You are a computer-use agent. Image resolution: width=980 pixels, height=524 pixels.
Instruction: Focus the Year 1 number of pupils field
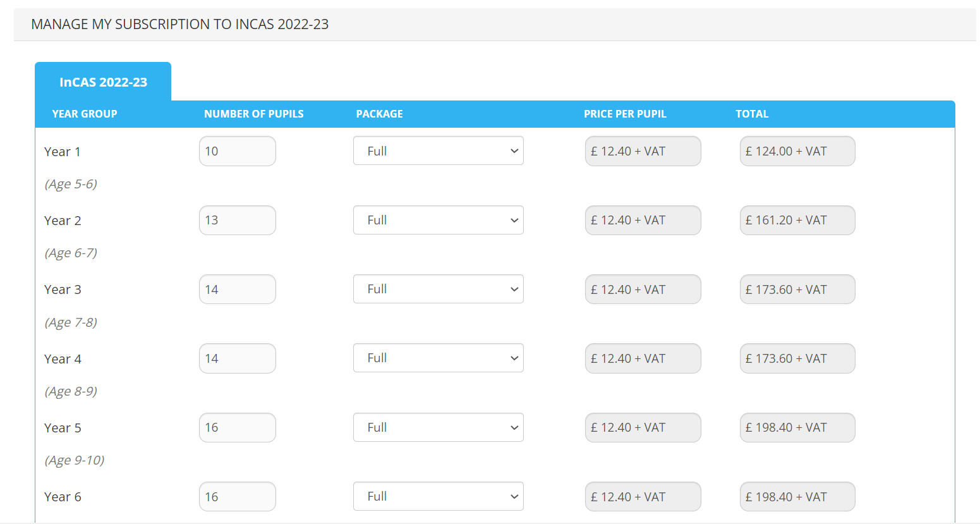(238, 151)
